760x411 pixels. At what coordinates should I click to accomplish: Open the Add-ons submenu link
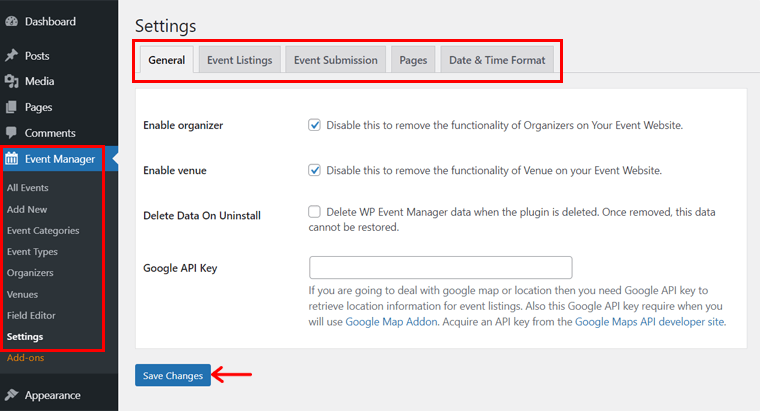pyautogui.click(x=25, y=358)
